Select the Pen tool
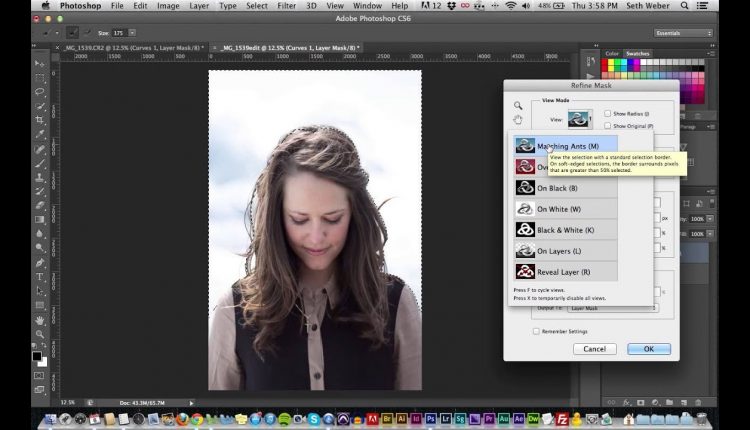 pos(39,263)
